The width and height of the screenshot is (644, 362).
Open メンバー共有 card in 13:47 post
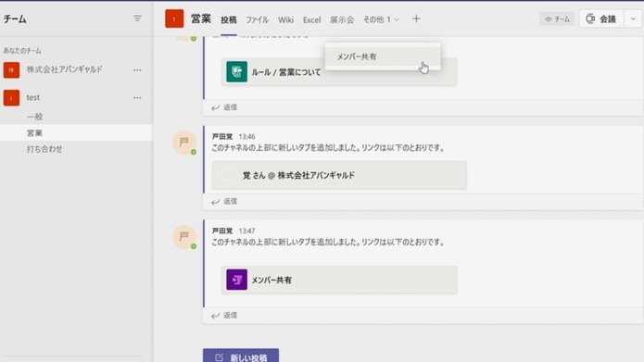[339, 280]
